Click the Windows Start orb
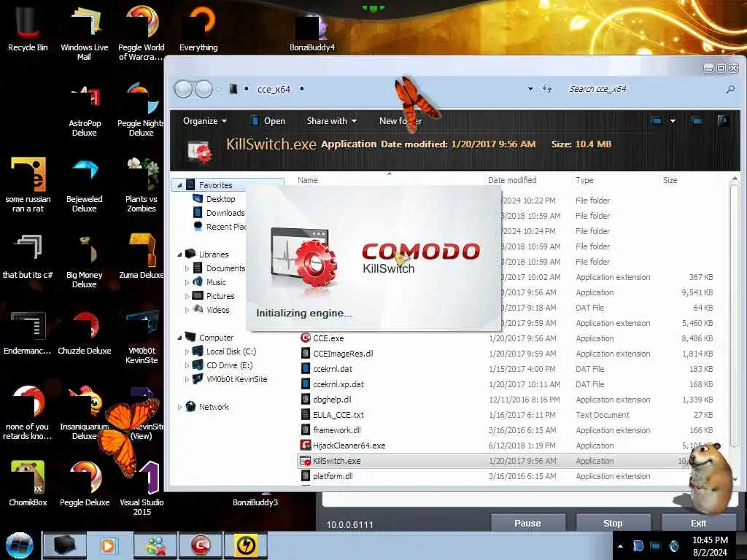Viewport: 747px width, 560px height. coord(20,545)
